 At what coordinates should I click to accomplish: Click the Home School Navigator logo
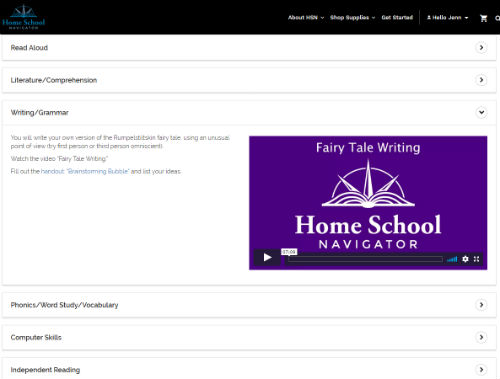(x=23, y=17)
